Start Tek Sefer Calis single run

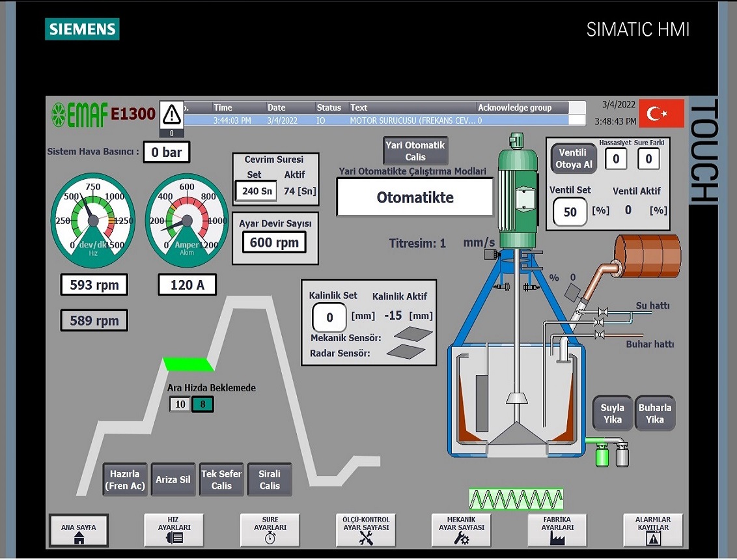[x=221, y=480]
